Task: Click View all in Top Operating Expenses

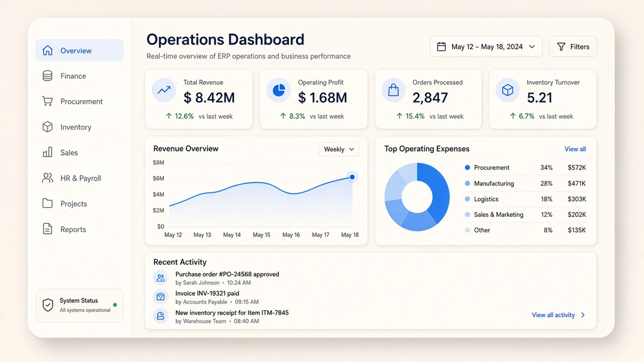Action: (575, 149)
